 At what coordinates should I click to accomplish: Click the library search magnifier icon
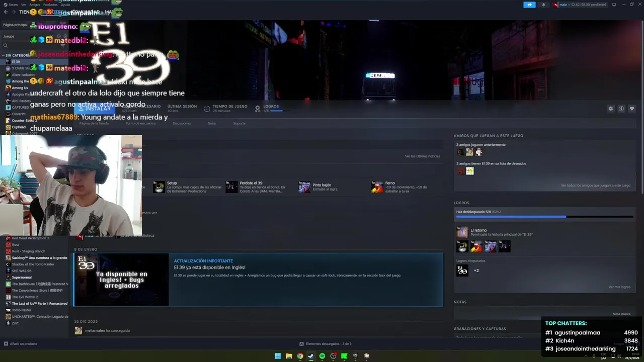6,46
